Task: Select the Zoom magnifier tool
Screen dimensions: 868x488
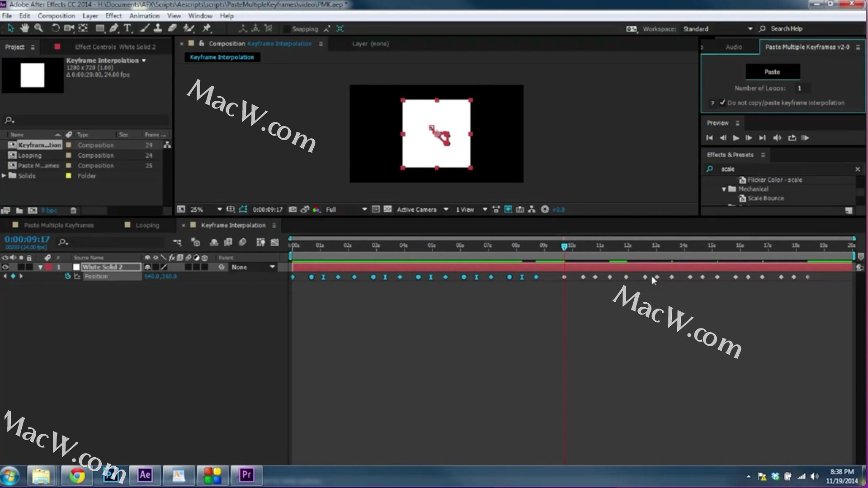Action: point(39,28)
